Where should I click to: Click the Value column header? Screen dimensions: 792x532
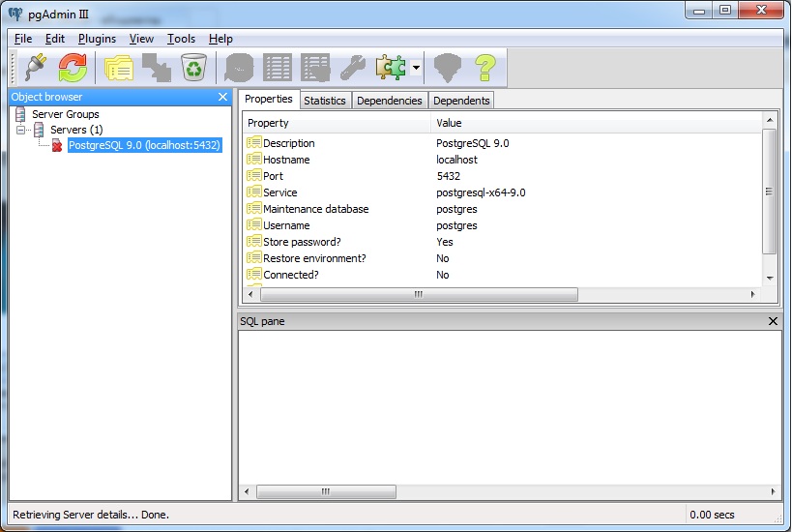(x=596, y=123)
